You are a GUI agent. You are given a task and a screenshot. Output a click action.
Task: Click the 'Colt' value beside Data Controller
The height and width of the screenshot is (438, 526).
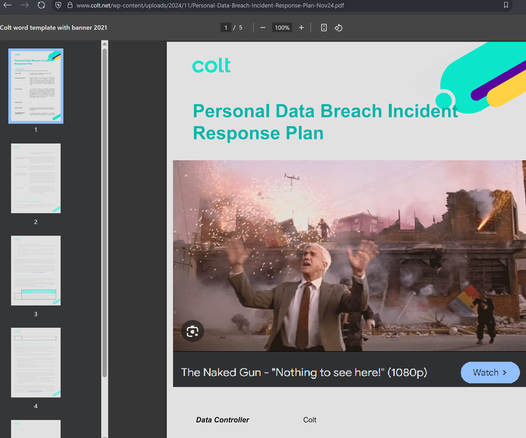coord(310,420)
